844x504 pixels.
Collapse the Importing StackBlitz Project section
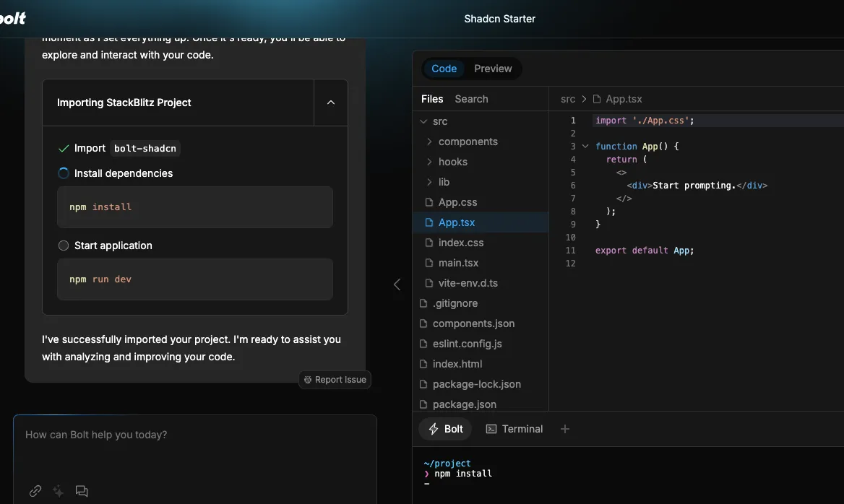click(331, 103)
